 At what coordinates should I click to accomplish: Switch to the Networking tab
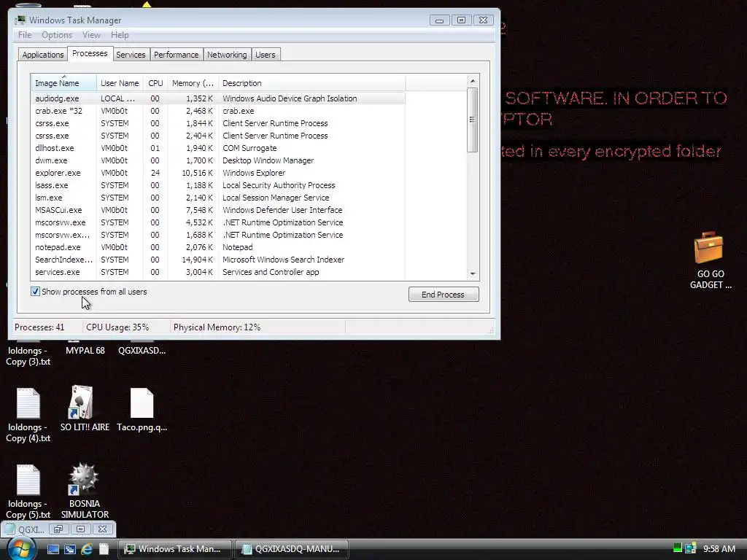[x=227, y=55]
